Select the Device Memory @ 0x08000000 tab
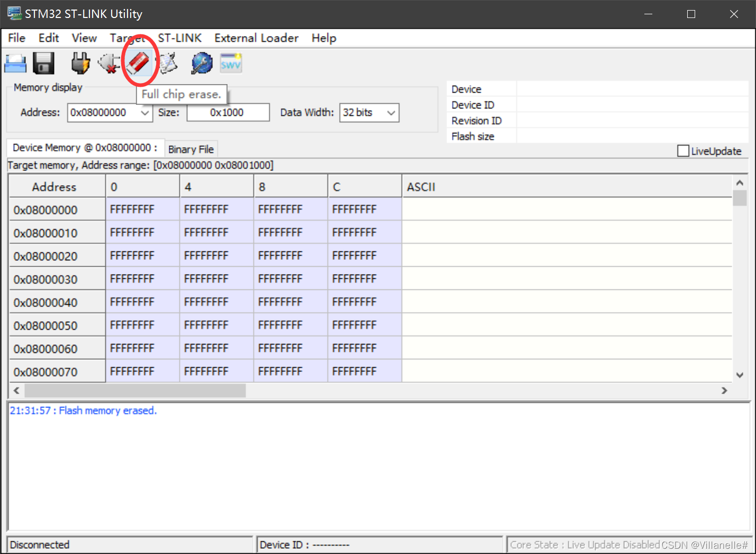 (x=85, y=148)
